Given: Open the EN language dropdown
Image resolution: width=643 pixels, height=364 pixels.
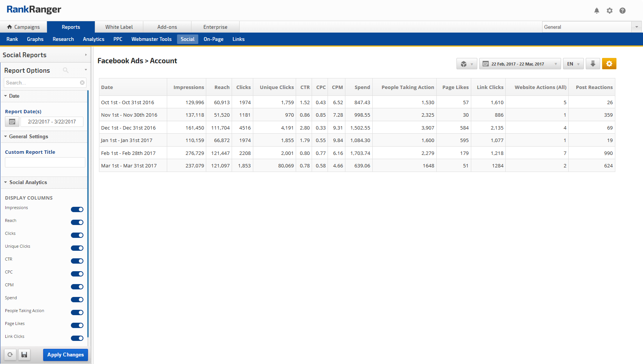Looking at the screenshot, I should click(573, 64).
